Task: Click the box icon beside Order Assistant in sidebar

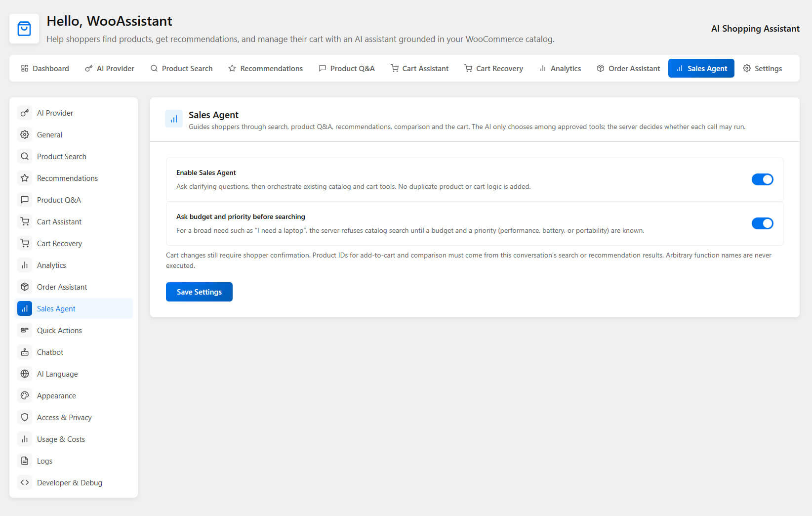Action: 25,287
